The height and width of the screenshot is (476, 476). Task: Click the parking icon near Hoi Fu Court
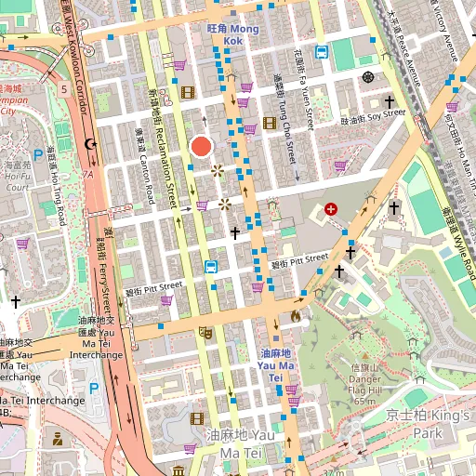pyautogui.click(x=38, y=155)
